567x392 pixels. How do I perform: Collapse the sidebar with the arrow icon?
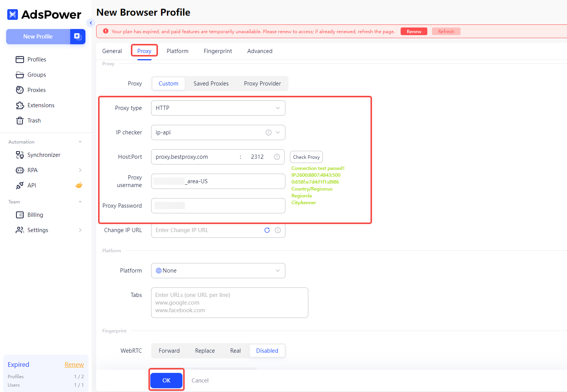click(91, 23)
